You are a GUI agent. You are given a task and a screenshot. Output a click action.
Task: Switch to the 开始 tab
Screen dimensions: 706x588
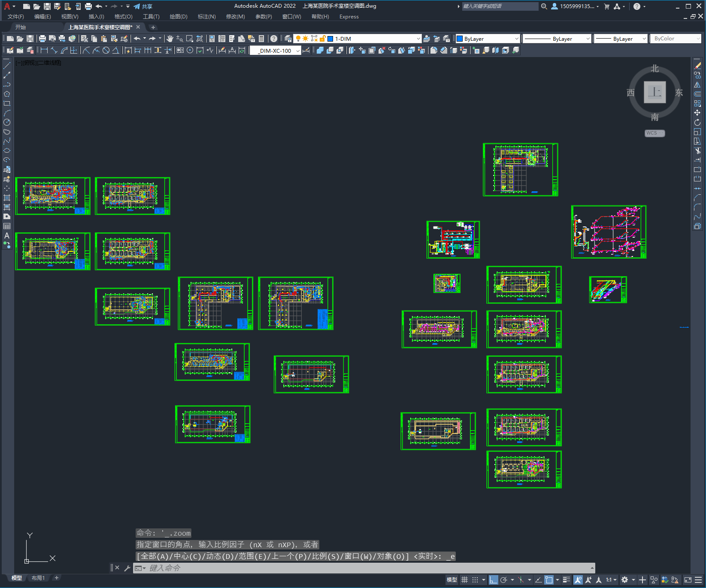click(x=21, y=27)
